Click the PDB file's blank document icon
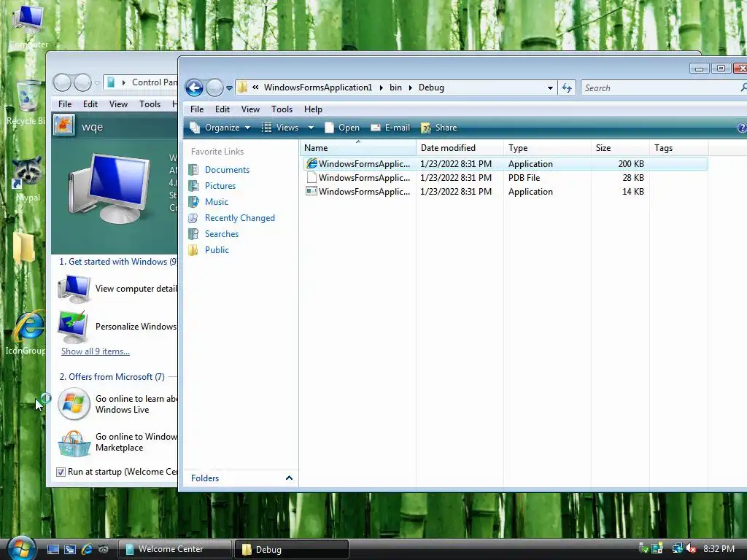 pos(311,178)
